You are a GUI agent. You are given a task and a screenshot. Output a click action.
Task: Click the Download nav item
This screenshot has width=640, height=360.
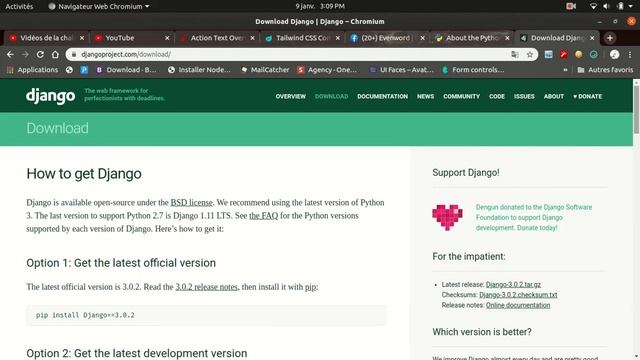(x=331, y=96)
